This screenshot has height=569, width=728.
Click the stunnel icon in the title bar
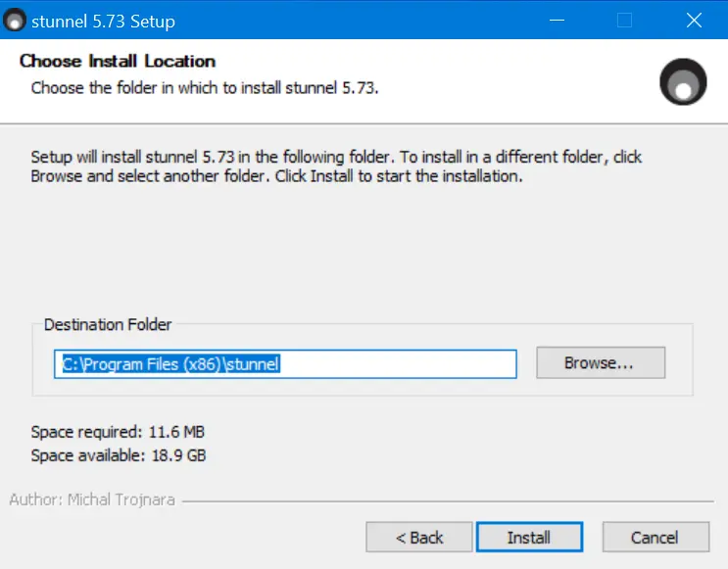tap(15, 21)
